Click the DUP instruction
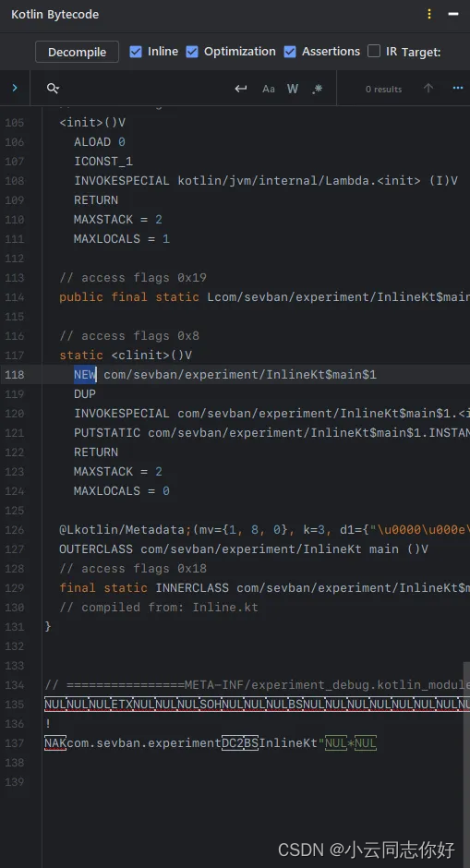Image resolution: width=470 pixels, height=868 pixels. coord(85,394)
